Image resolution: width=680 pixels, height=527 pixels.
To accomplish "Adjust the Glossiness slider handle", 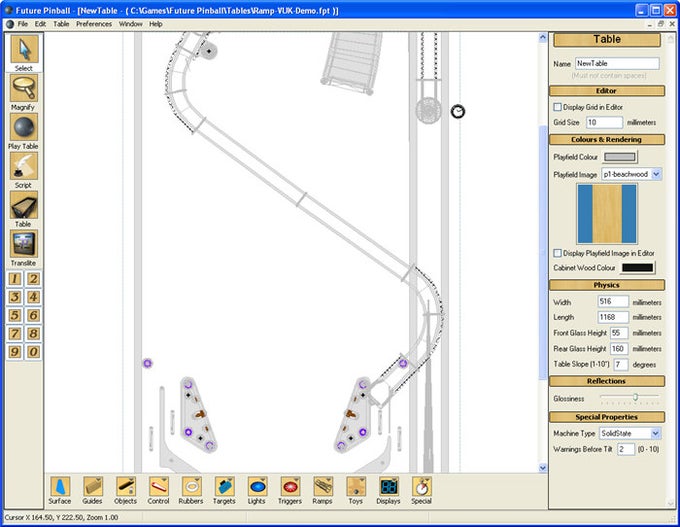I will [635, 397].
